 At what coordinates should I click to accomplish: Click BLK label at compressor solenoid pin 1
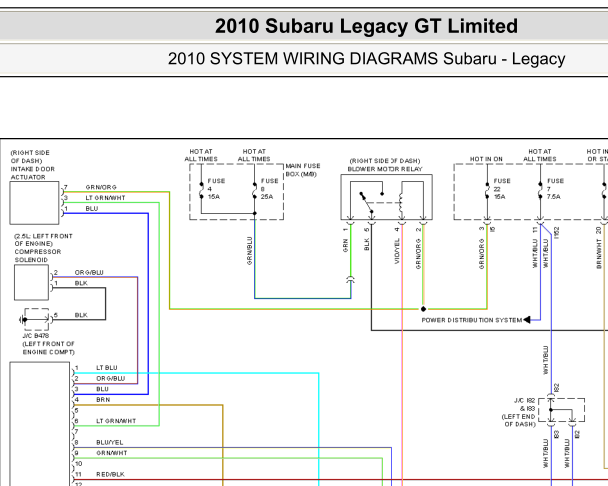pos(81,283)
